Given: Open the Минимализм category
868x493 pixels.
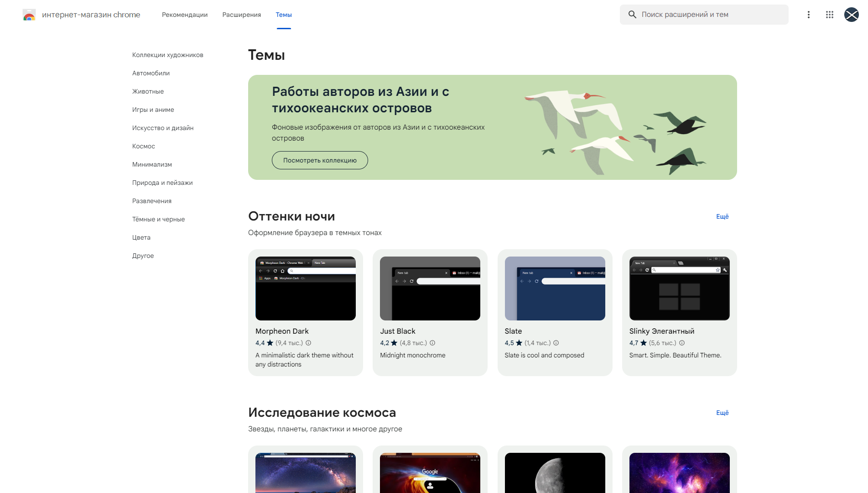Looking at the screenshot, I should 152,164.
